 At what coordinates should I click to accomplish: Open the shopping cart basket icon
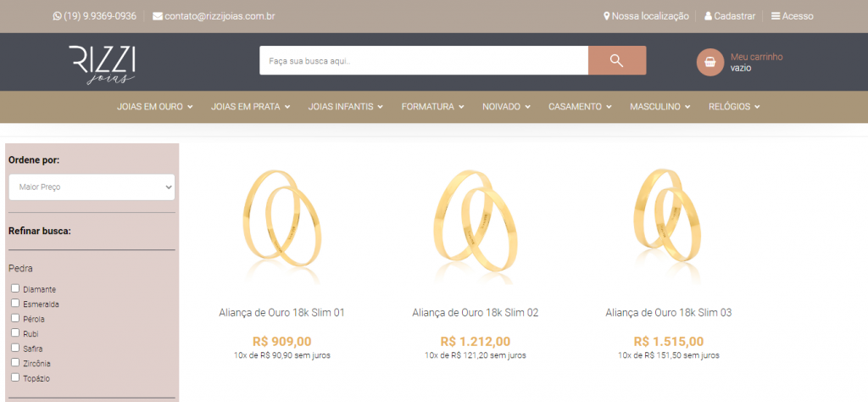[x=708, y=61]
